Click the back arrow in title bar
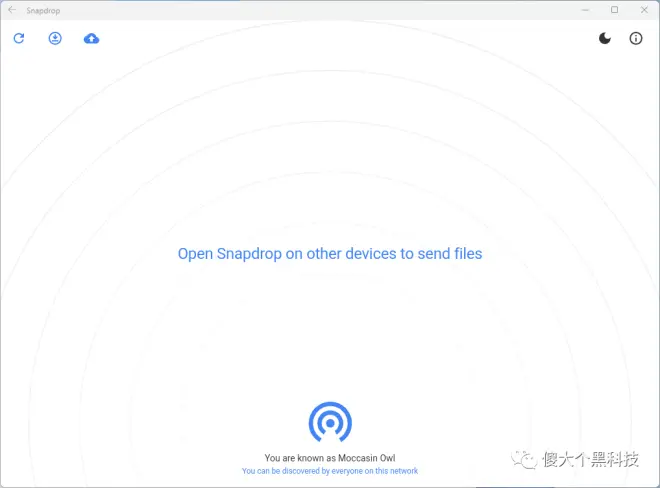Screen dimensions: 660x488 coord(12,10)
